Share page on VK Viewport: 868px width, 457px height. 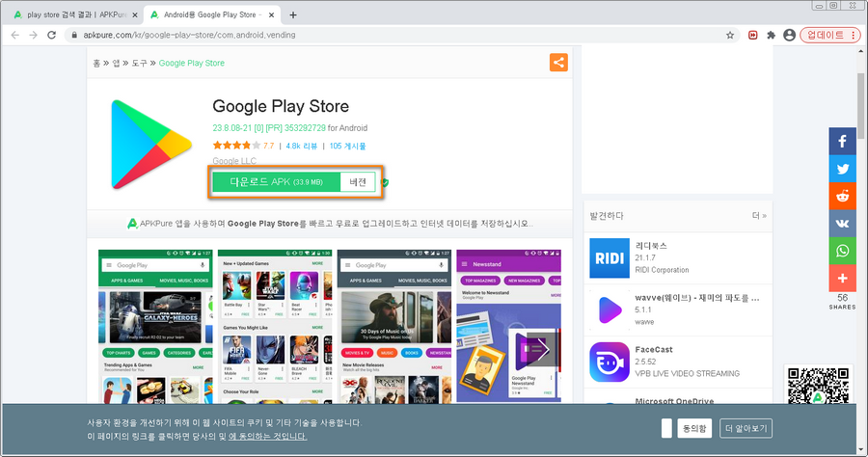(843, 224)
